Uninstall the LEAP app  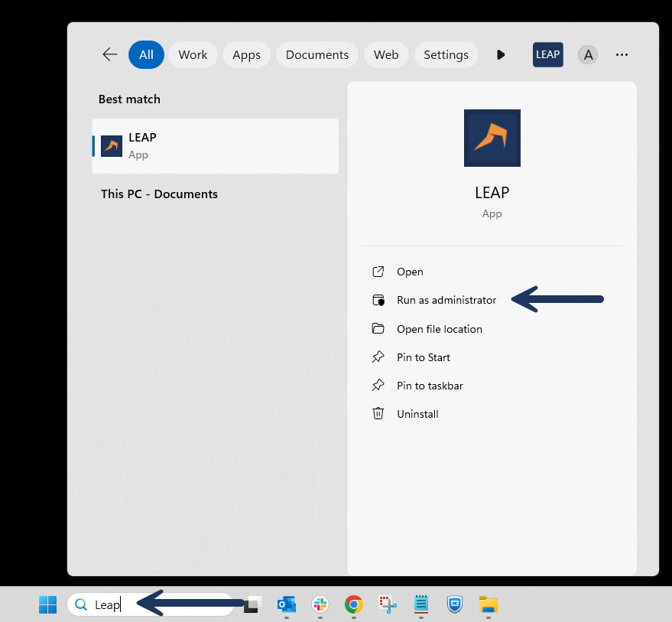pyautogui.click(x=417, y=414)
